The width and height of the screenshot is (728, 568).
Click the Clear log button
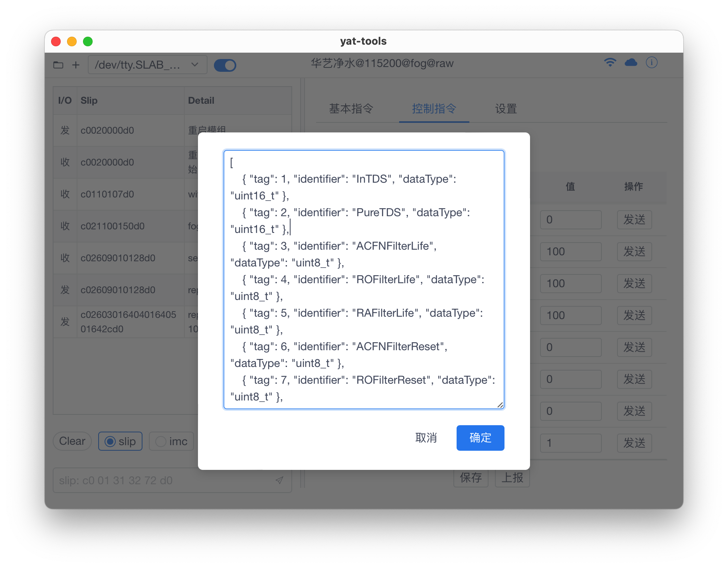[x=72, y=441]
